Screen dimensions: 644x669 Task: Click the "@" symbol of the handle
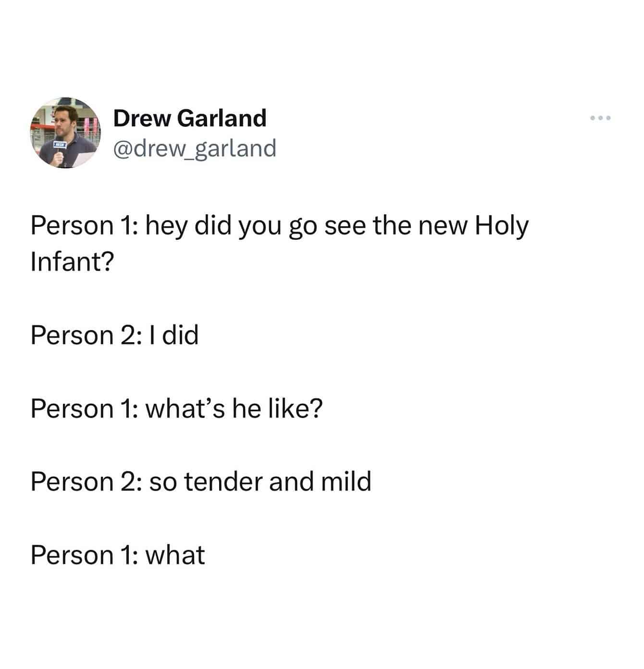point(123,149)
